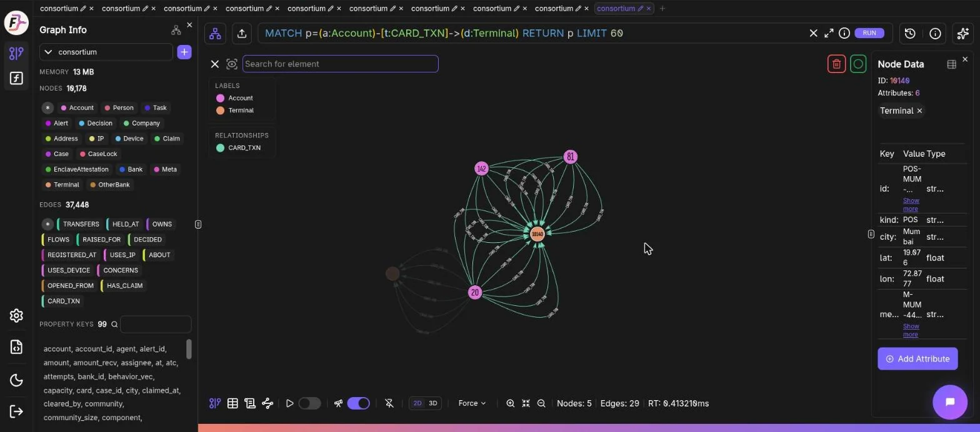
Task: Toggle the Person node label
Action: [x=119, y=108]
